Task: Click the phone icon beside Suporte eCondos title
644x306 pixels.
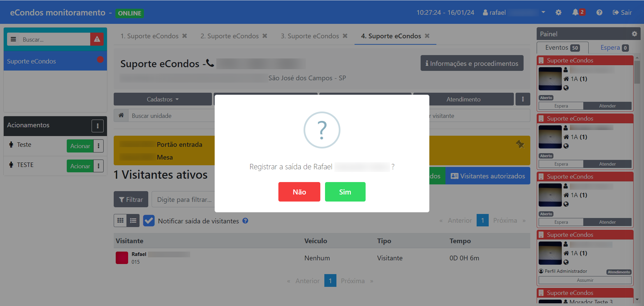Action: tap(210, 63)
